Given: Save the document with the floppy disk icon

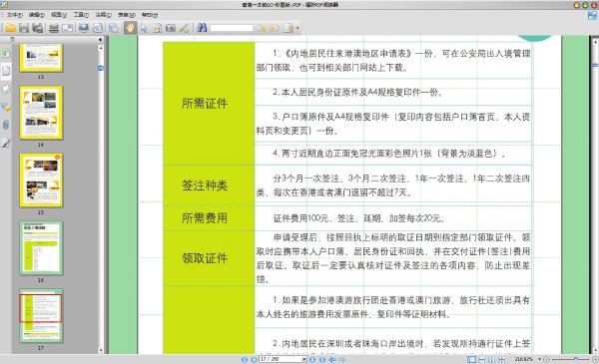Looking at the screenshot, I should pos(24,28).
